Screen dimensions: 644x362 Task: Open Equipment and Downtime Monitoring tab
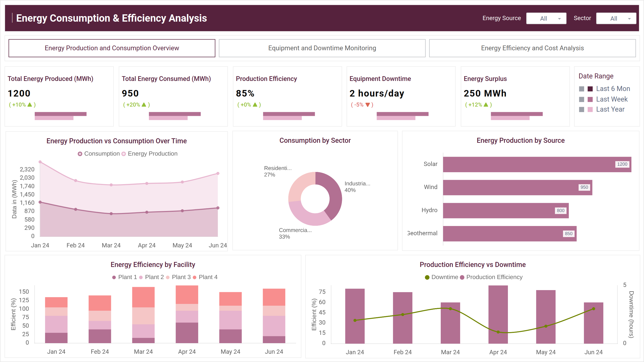coord(322,48)
